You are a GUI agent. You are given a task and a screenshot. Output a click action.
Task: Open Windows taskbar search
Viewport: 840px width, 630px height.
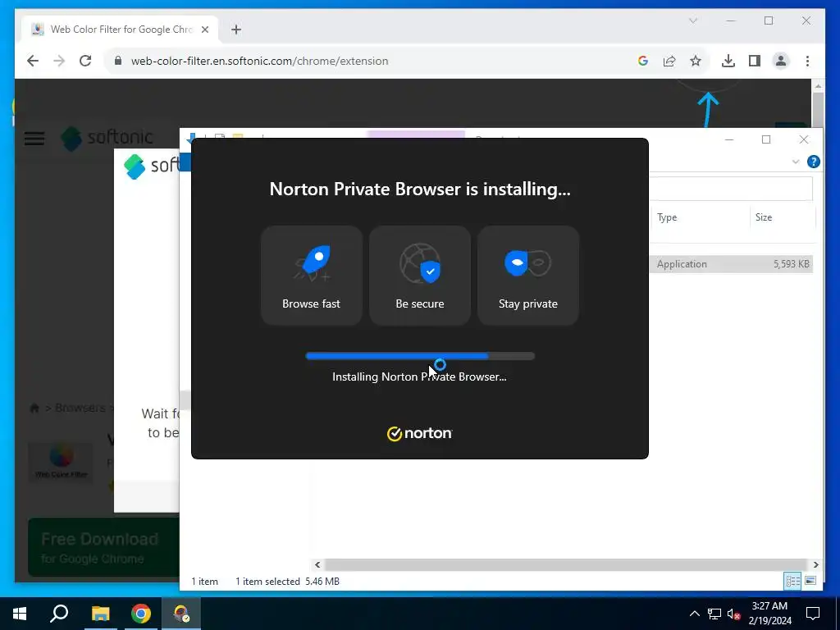[x=59, y=614]
